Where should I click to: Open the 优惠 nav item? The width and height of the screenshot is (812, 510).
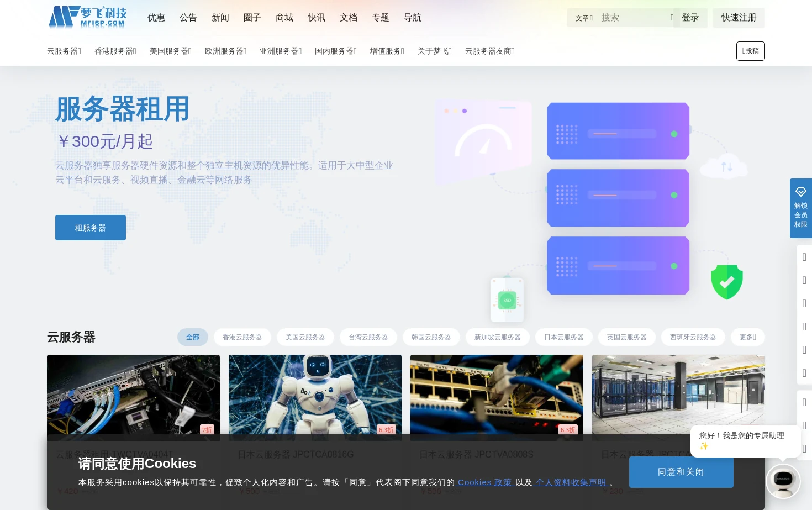156,18
